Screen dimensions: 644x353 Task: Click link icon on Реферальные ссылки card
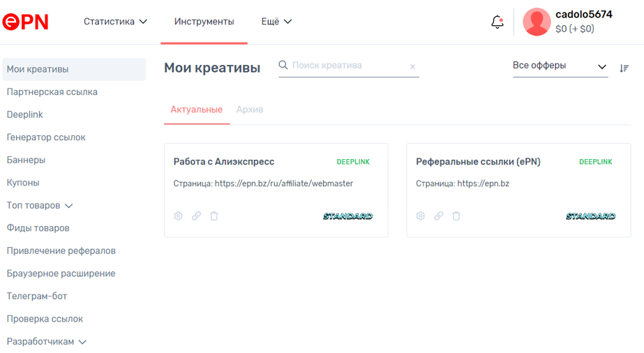(439, 216)
